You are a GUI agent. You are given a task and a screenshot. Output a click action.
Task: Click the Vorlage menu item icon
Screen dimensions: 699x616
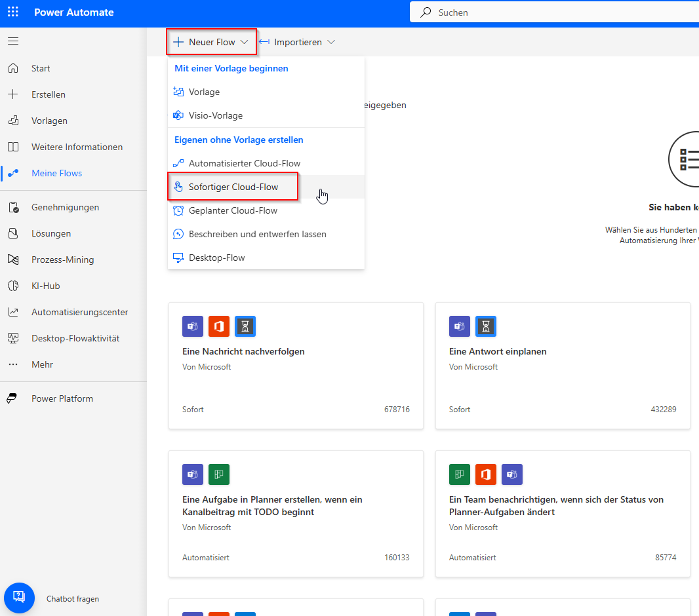pyautogui.click(x=178, y=92)
